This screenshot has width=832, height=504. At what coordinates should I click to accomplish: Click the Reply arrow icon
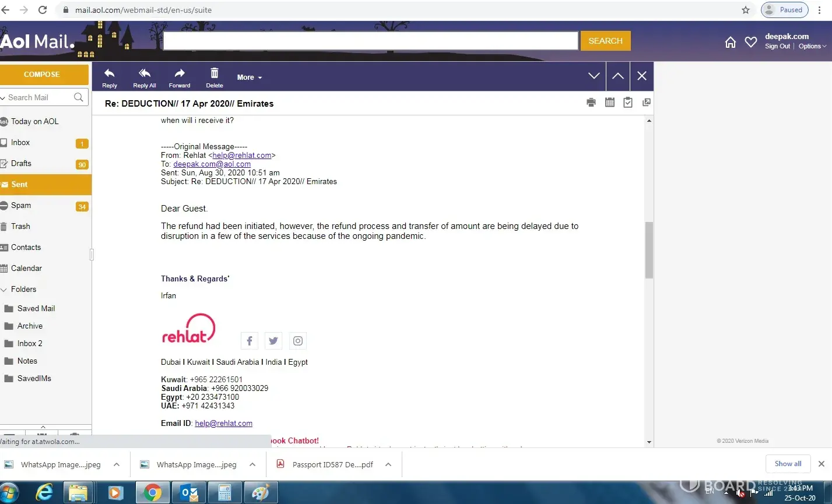coord(110,73)
